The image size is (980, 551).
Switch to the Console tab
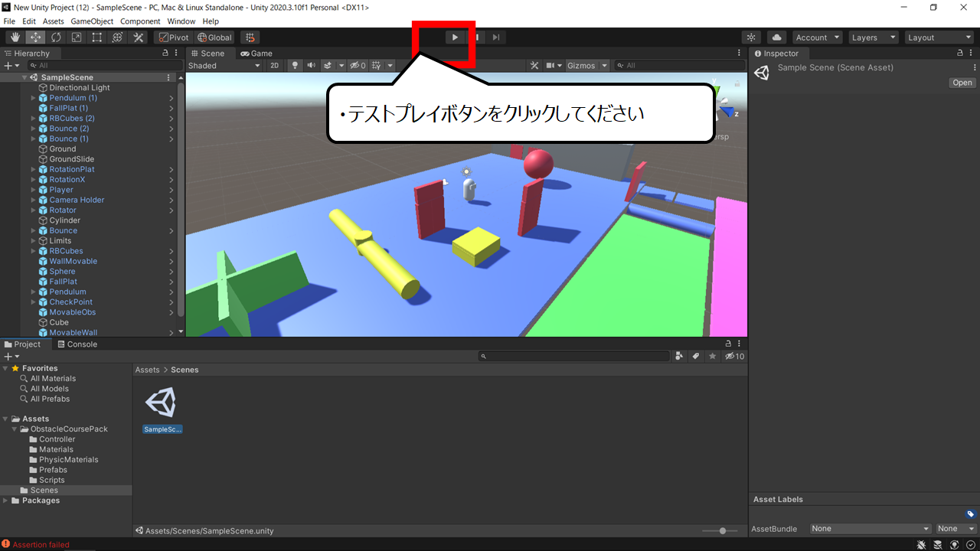tap(77, 344)
